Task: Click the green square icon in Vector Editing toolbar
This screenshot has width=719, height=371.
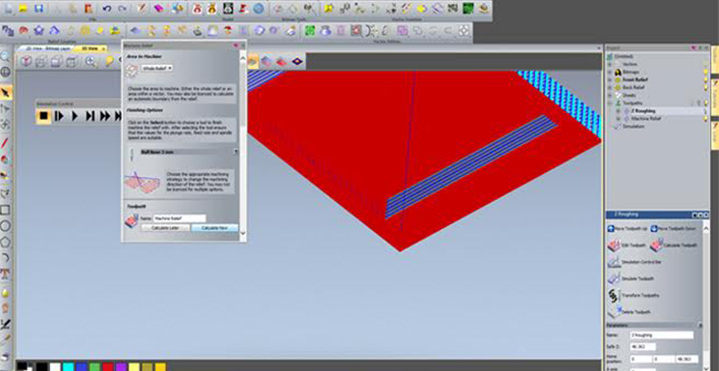Action: 310,31
